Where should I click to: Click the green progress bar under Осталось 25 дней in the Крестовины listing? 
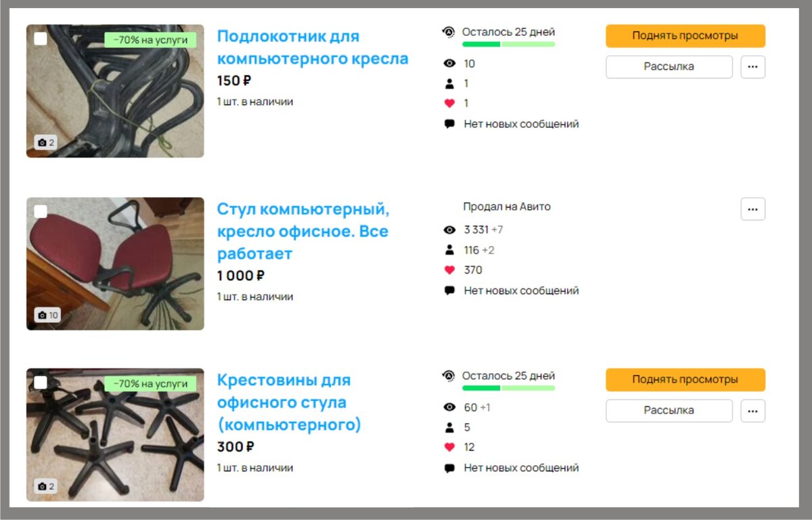[509, 388]
